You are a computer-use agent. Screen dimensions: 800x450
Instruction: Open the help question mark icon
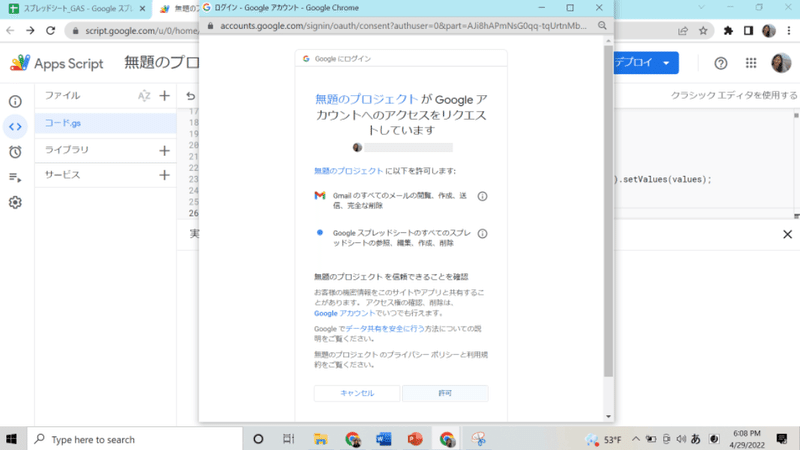[x=720, y=63]
